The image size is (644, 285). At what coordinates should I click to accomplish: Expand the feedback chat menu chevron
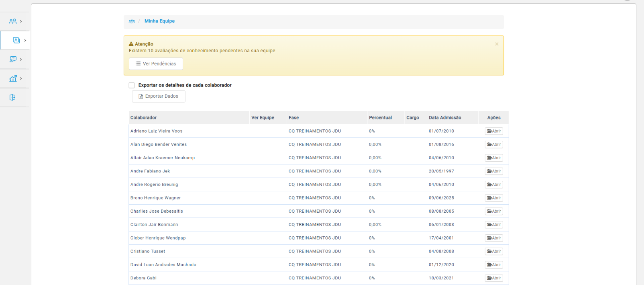tap(21, 59)
